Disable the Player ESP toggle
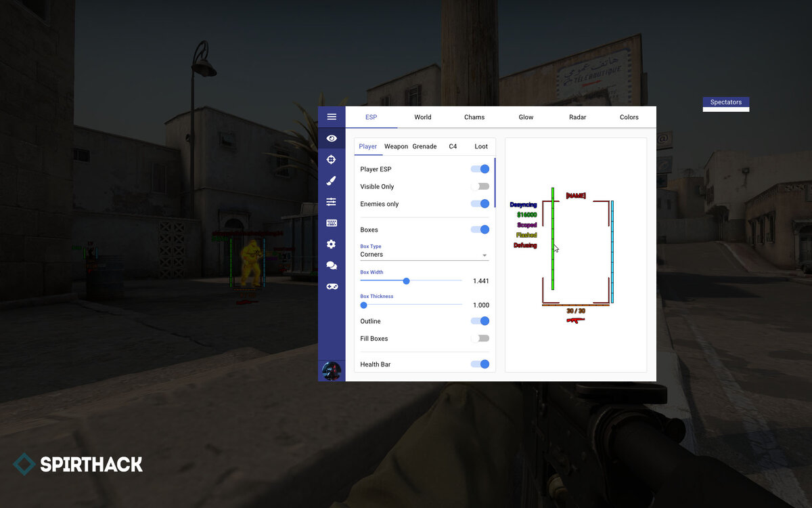Viewport: 812px width, 508px height. pyautogui.click(x=480, y=169)
